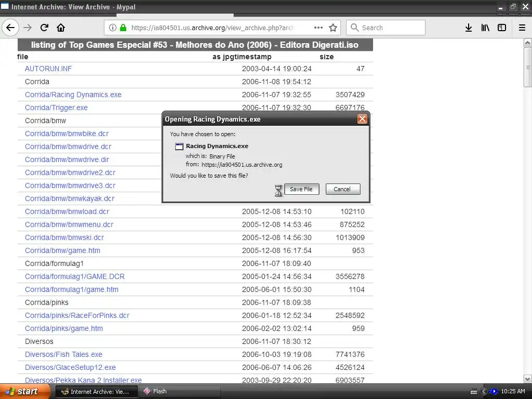532x399 pixels.
Task: Open Corrida/bmw/bmwbike.dcr link
Action: (x=66, y=134)
